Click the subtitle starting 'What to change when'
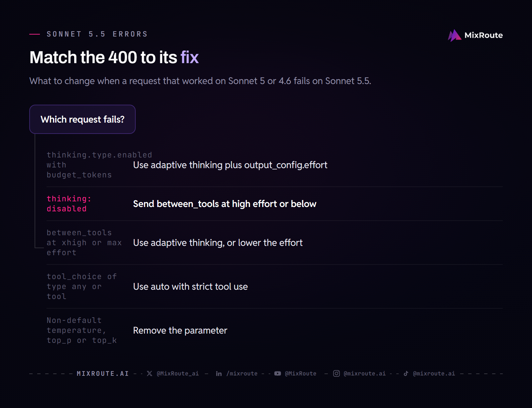Viewport: 532px width, 408px height. [x=200, y=81]
